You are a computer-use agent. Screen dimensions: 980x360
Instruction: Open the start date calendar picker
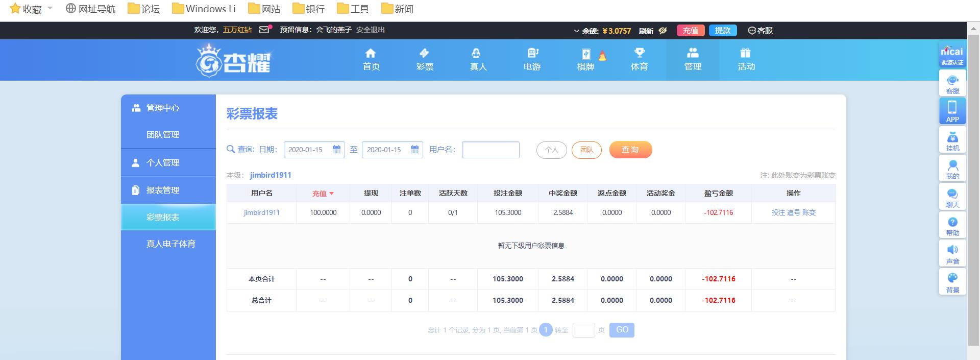click(336, 150)
